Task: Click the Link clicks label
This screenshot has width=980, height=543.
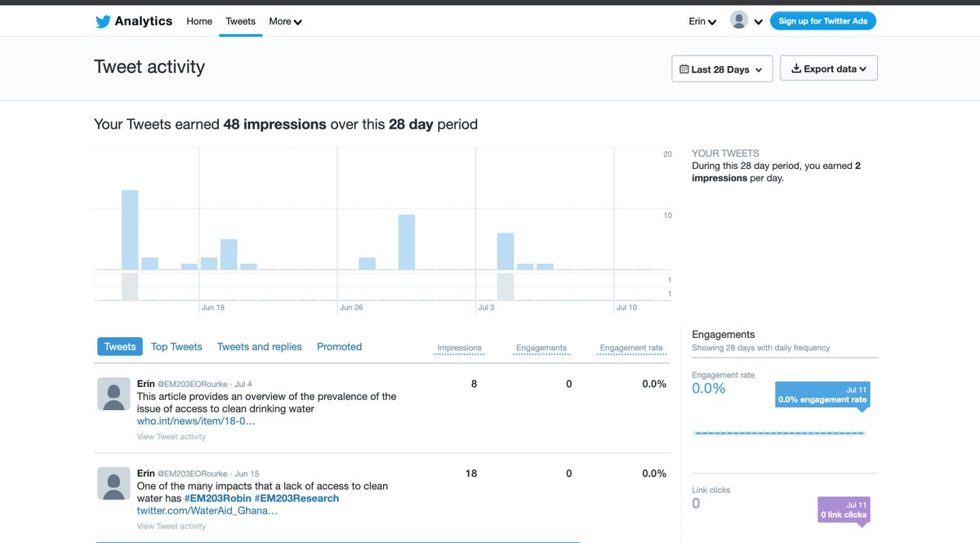Action: coord(711,490)
